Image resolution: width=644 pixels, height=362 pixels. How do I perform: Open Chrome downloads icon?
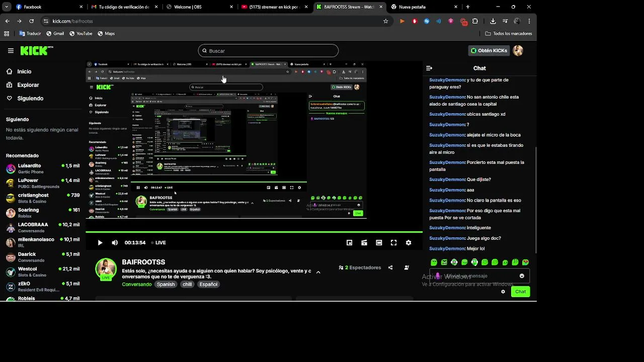click(x=493, y=21)
